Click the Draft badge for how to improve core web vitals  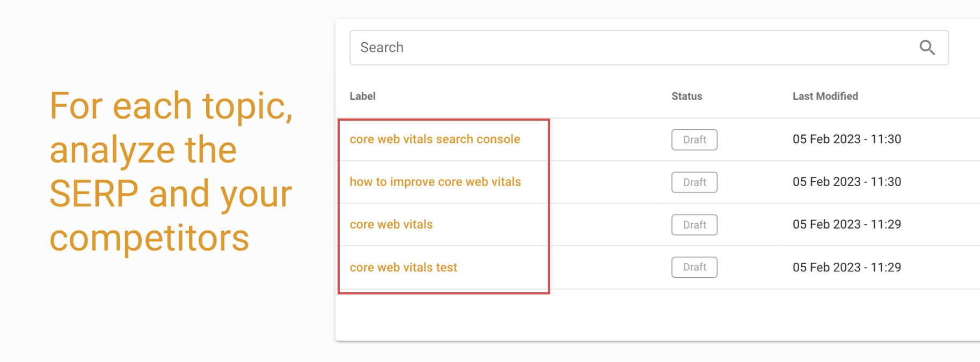click(x=694, y=182)
